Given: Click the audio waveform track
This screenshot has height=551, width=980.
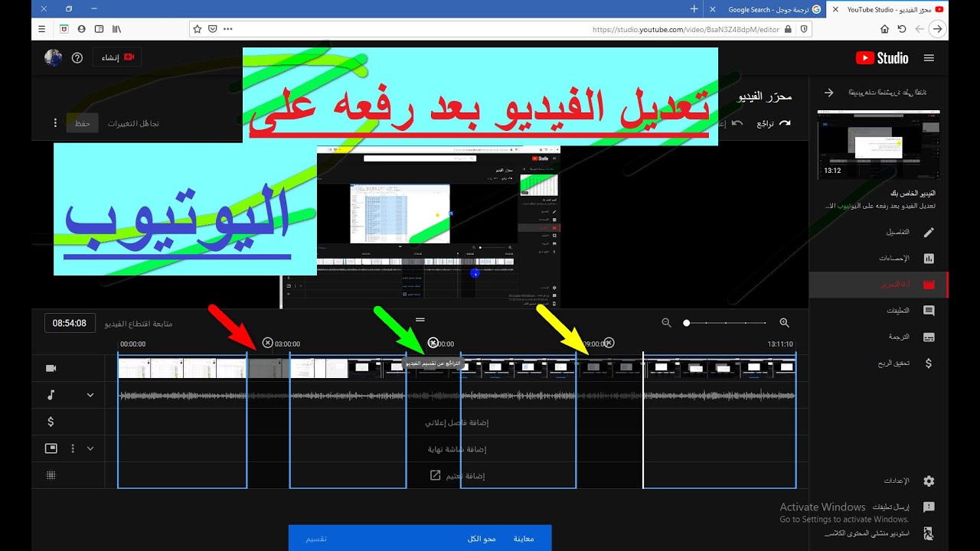Looking at the screenshot, I should tap(457, 396).
